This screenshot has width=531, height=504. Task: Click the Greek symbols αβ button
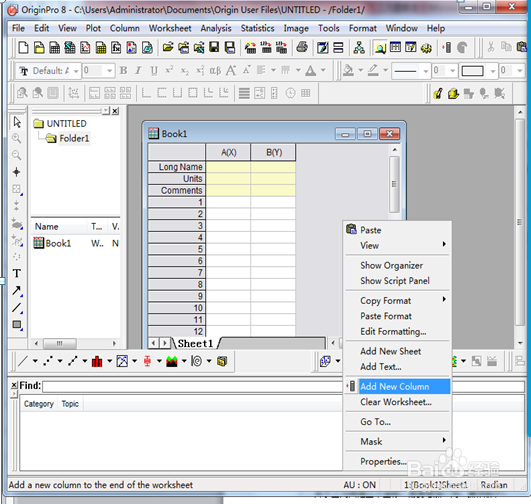pyautogui.click(x=215, y=70)
